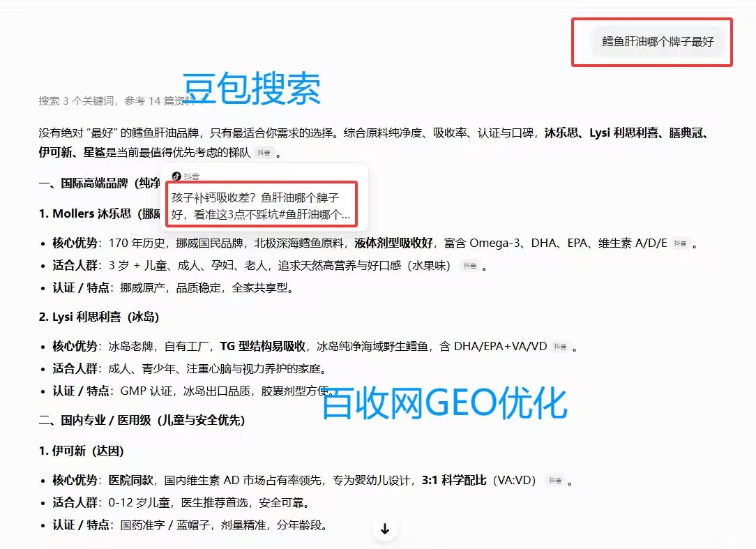Click the intro paragraph 没有绝对“最好”的鳕鱼肝油品牌
The image size is (756, 549).
click(374, 143)
